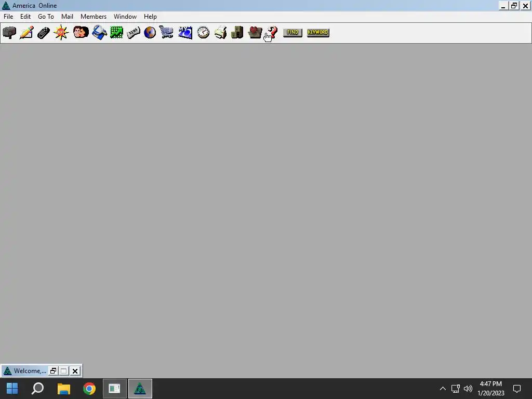Show hidden system tray icons
Viewport: 532px width, 399px height.
(x=443, y=389)
